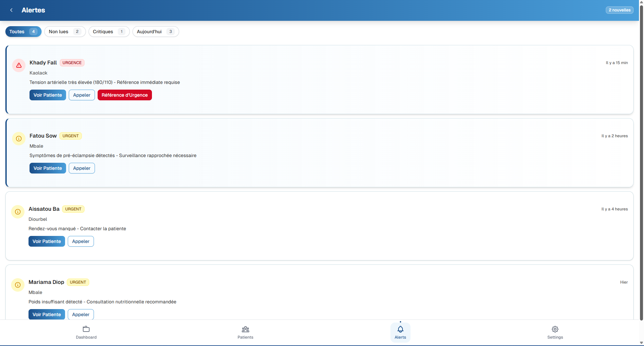The image size is (644, 346).
Task: Click the info icon on Mariama Diop's alert
Action: tap(18, 285)
